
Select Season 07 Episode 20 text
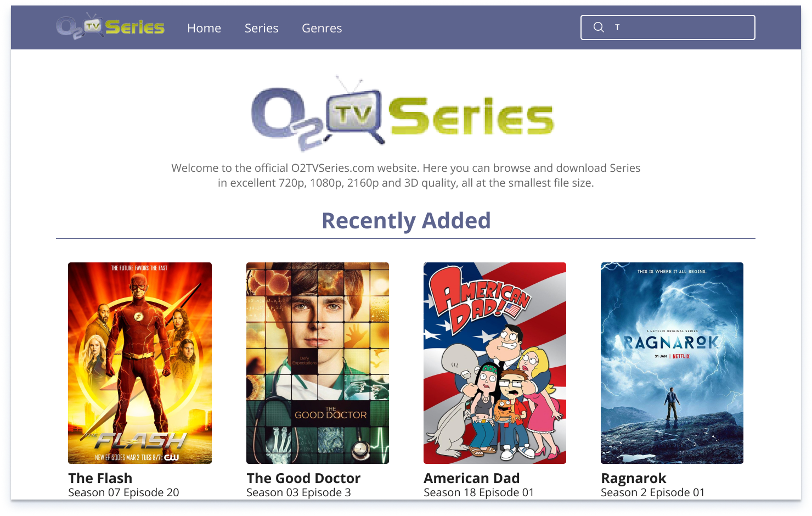[x=123, y=492]
